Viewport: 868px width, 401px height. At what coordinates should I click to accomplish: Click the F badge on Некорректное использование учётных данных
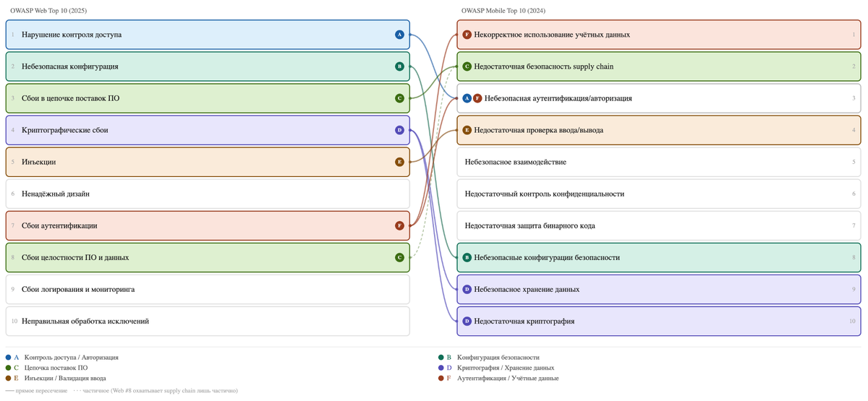tap(467, 35)
